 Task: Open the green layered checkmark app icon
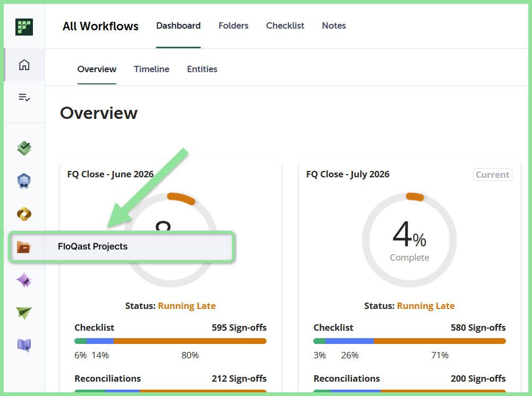24,148
